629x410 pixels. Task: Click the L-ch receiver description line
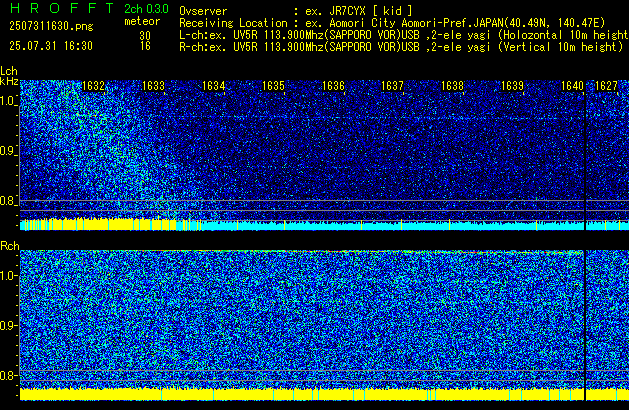404,35
